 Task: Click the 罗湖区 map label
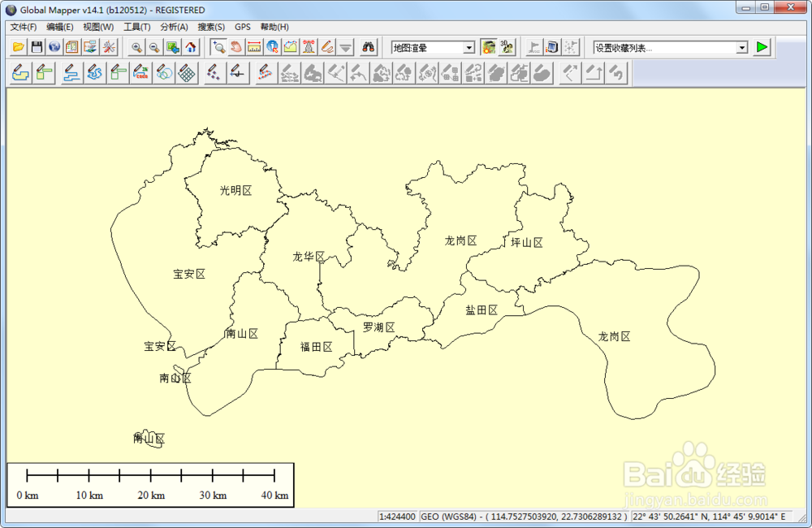(379, 327)
